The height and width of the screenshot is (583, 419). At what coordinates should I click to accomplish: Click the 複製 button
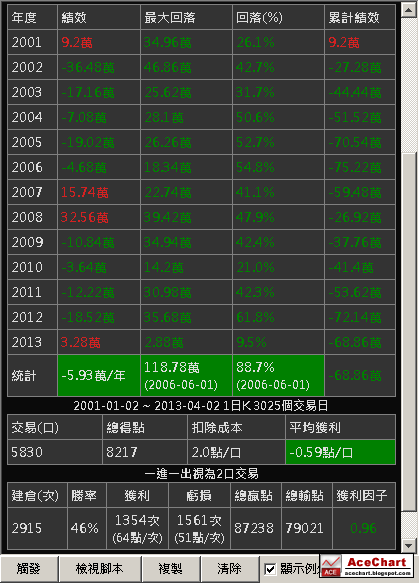click(x=171, y=569)
